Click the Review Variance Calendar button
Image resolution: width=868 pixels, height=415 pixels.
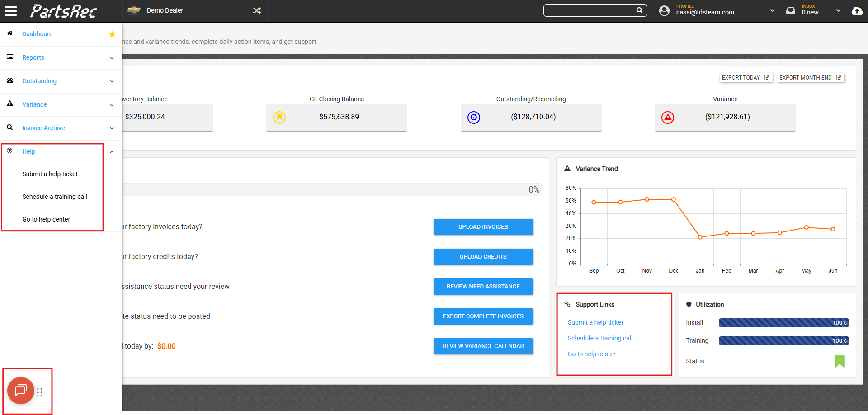point(483,346)
